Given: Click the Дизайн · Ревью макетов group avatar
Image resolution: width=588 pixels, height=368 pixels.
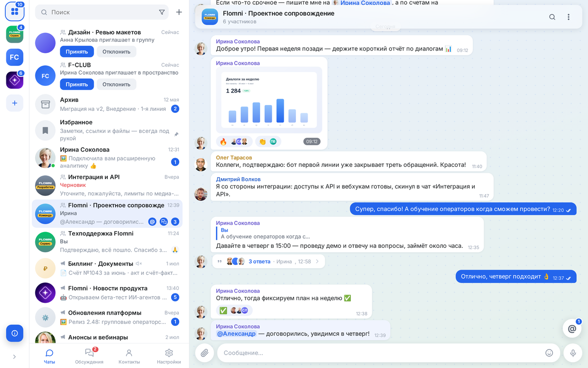Looking at the screenshot, I should (x=45, y=43).
